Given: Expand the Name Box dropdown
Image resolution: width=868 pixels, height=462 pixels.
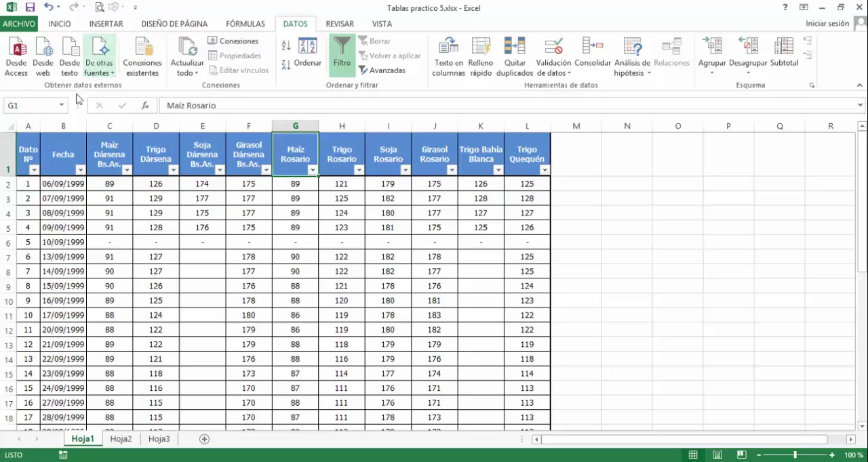Looking at the screenshot, I should 62,105.
